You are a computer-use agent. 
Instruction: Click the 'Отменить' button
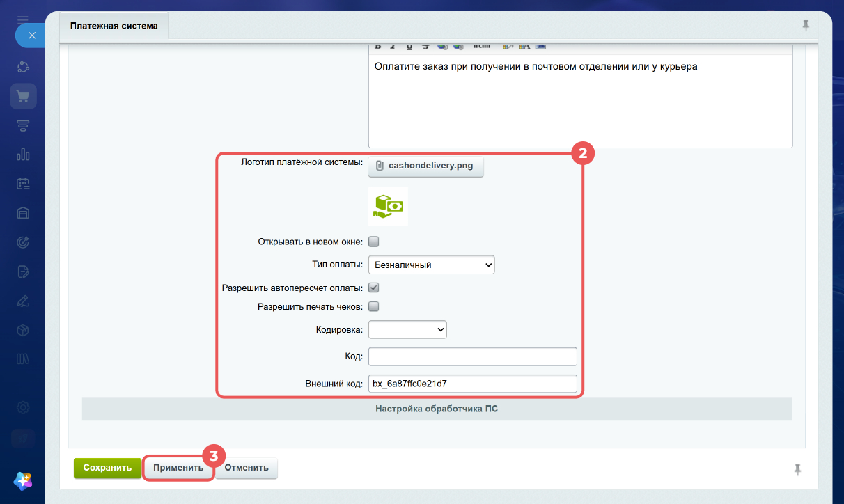tap(247, 468)
